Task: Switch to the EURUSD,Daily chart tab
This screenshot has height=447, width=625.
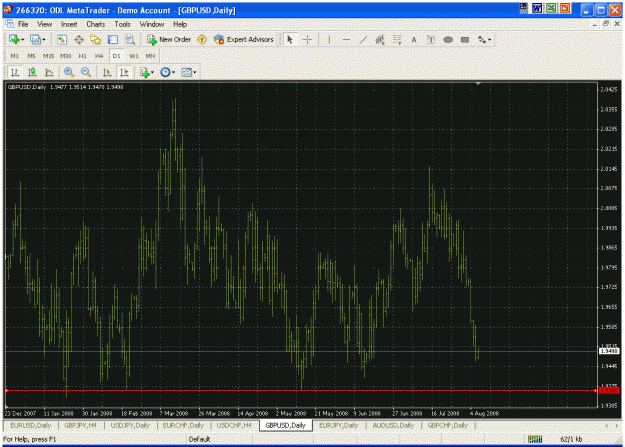Action: pyautogui.click(x=31, y=425)
